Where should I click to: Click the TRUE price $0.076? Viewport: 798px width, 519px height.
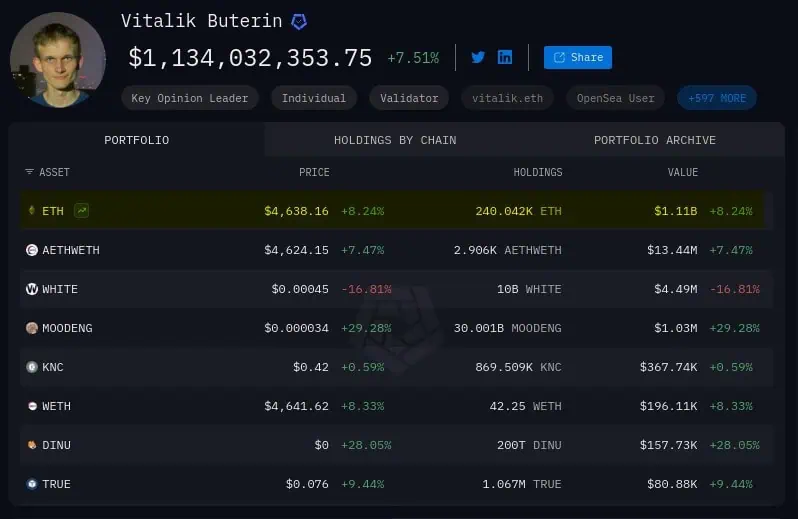point(307,484)
